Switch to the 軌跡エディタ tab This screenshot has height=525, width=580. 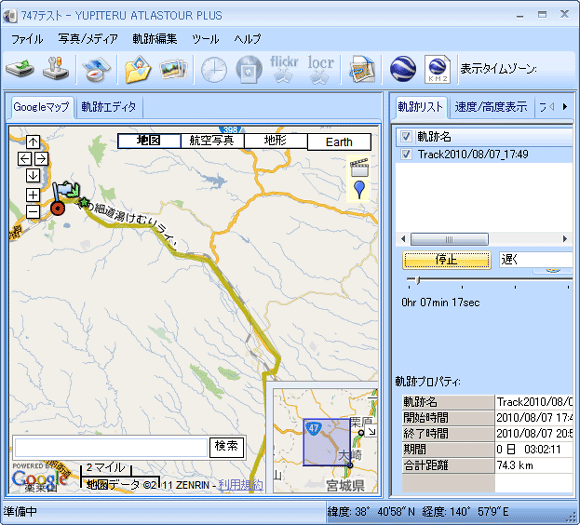coord(109,107)
